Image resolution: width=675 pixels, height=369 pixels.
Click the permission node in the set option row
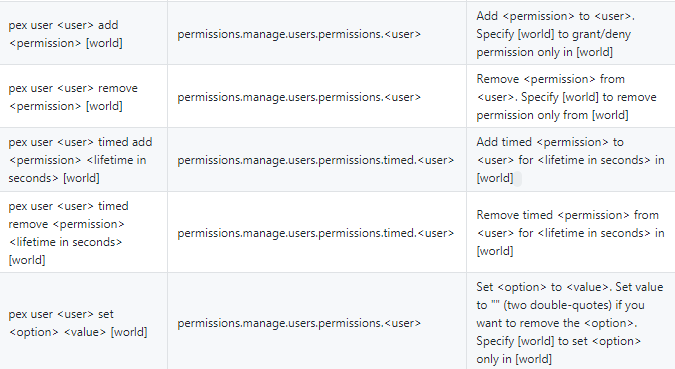299,323
